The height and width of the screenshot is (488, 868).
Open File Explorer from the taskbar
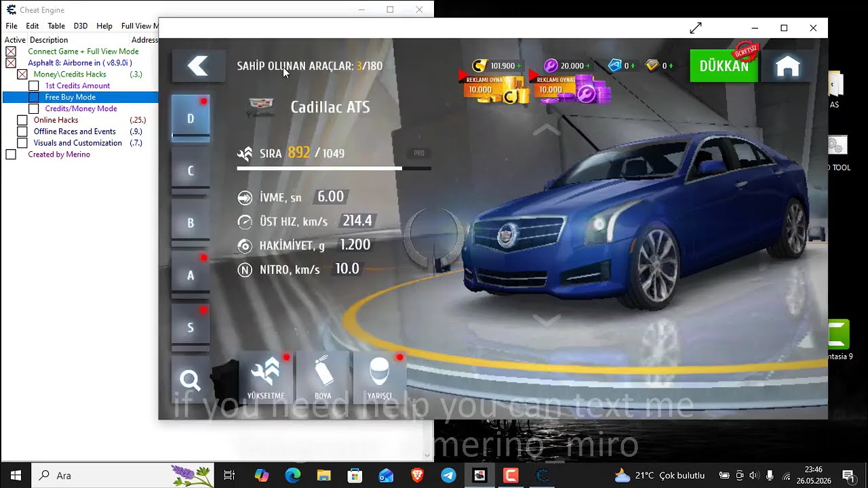coord(323,475)
